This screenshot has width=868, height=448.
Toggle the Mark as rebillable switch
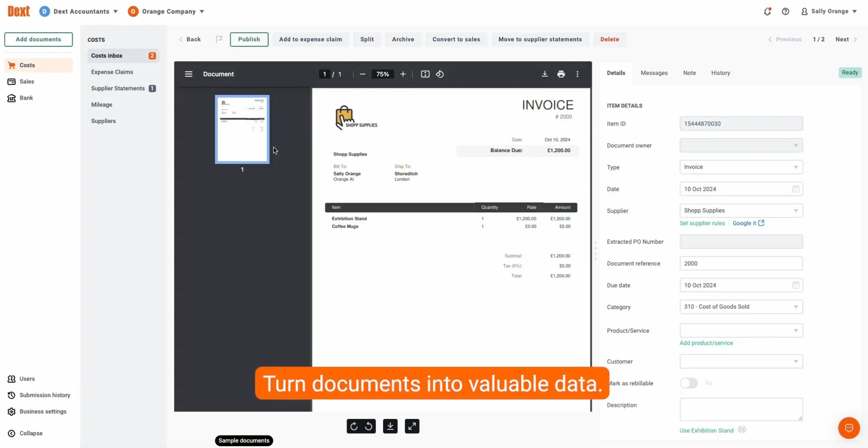click(x=688, y=383)
